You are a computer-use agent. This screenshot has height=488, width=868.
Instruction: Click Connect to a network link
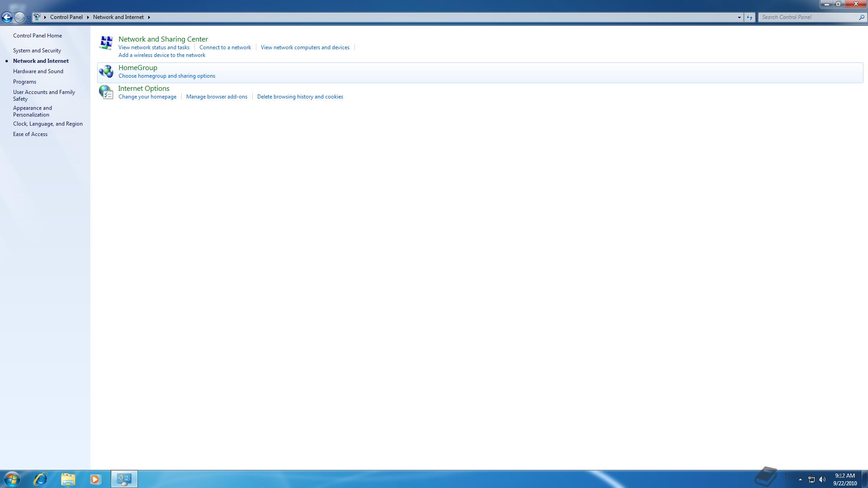[x=225, y=47]
